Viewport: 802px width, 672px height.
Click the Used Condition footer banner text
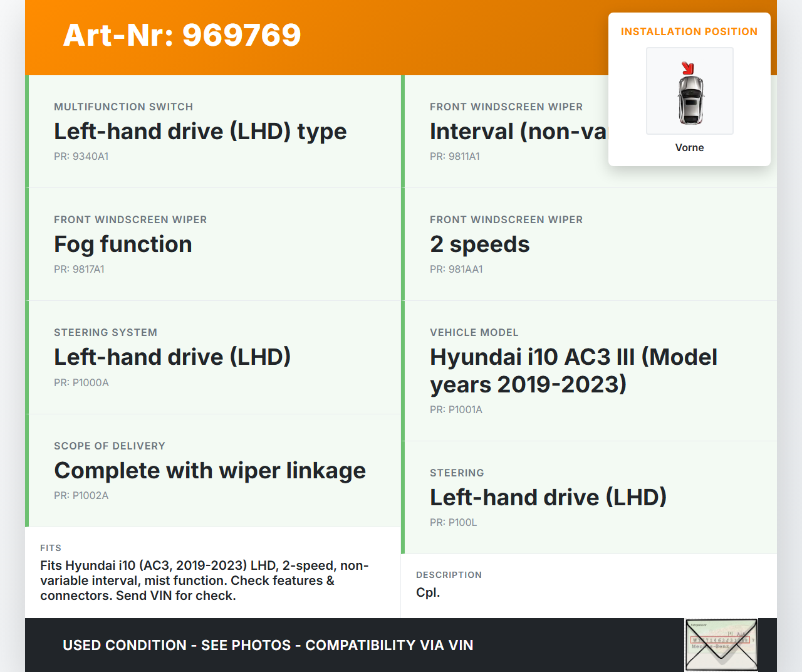268,645
